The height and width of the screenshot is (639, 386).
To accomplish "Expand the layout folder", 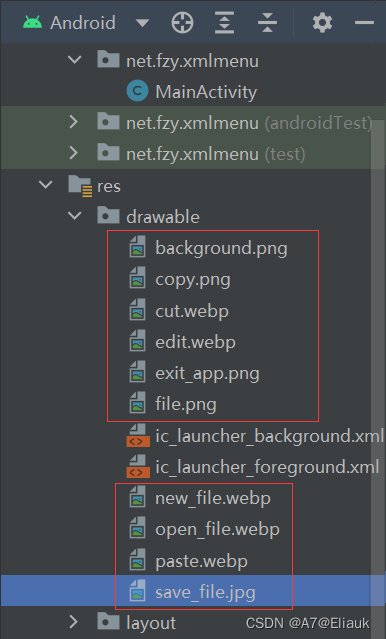I will pos(74,621).
